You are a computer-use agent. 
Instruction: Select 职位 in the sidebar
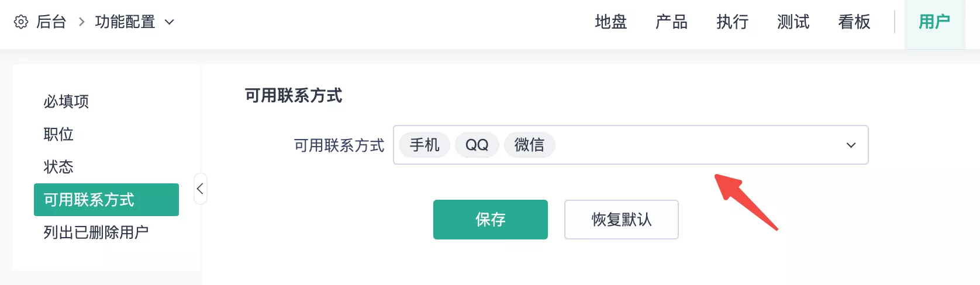58,134
